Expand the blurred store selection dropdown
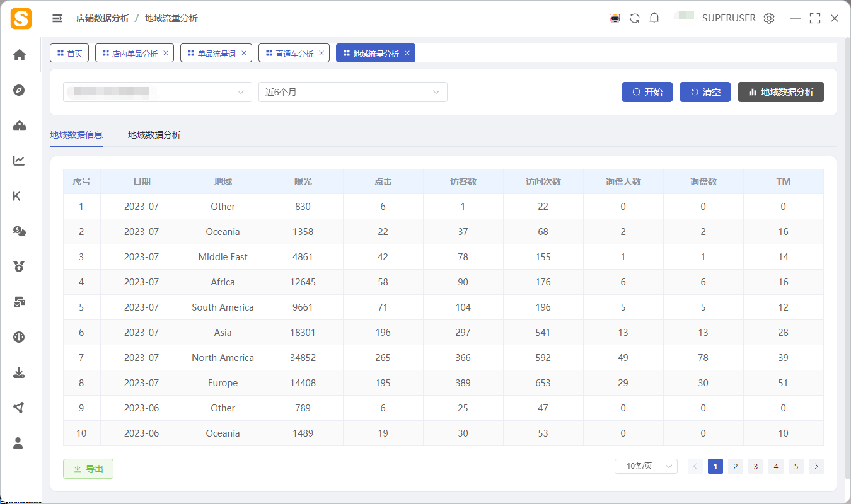Screen dimensions: 851x504 click(x=158, y=92)
